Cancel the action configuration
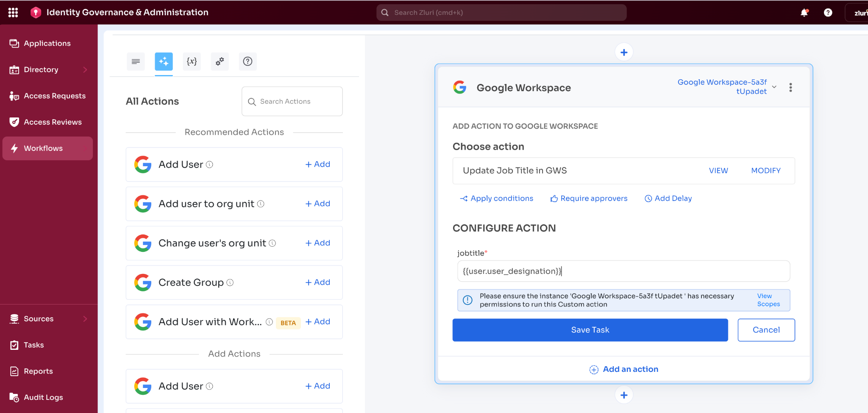The height and width of the screenshot is (413, 868). point(766,330)
